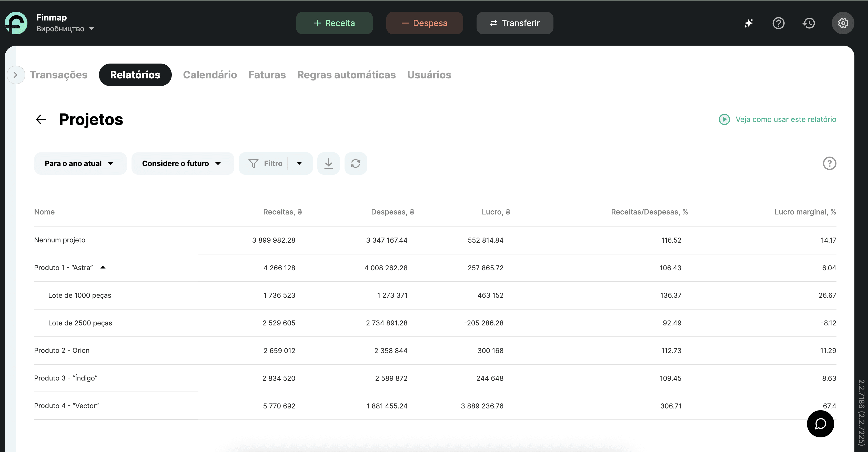Select the Relatórios tab
The width and height of the screenshot is (868, 452).
click(x=135, y=75)
